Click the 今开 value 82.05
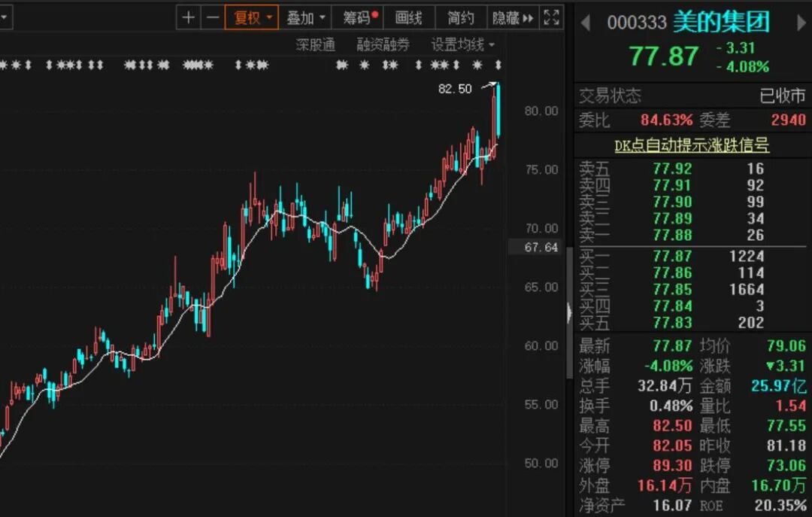 tap(672, 446)
